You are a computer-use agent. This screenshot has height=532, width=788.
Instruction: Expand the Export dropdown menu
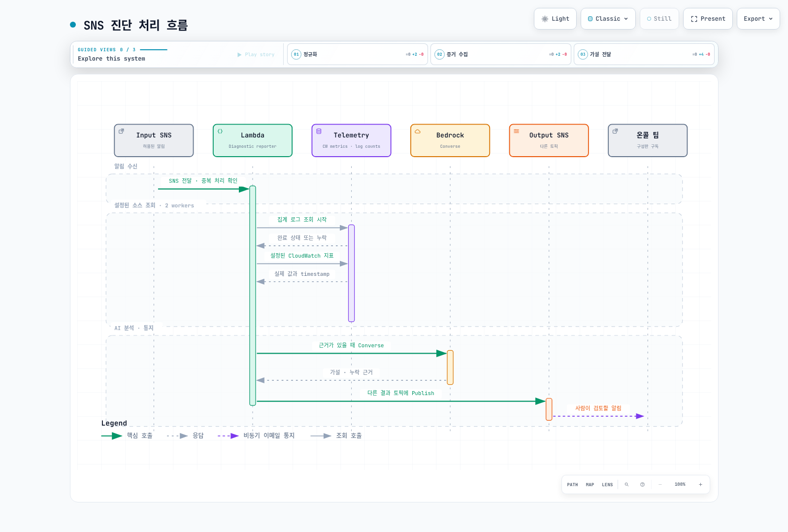(x=758, y=19)
